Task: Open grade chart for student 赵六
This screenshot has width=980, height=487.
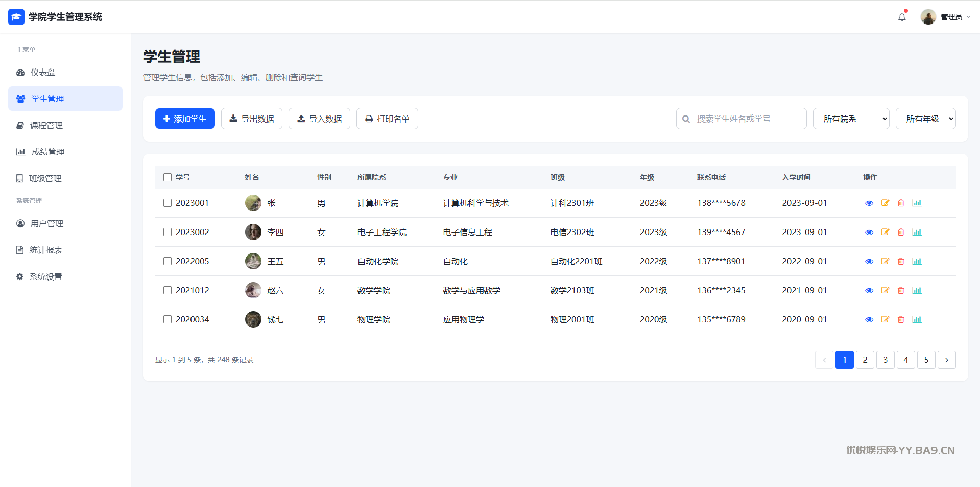Action: [917, 290]
